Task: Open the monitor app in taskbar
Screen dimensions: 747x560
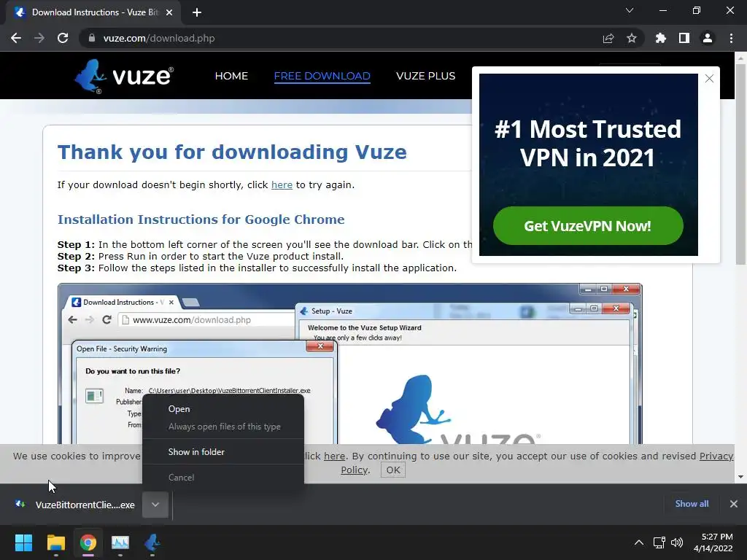Action: [120, 542]
